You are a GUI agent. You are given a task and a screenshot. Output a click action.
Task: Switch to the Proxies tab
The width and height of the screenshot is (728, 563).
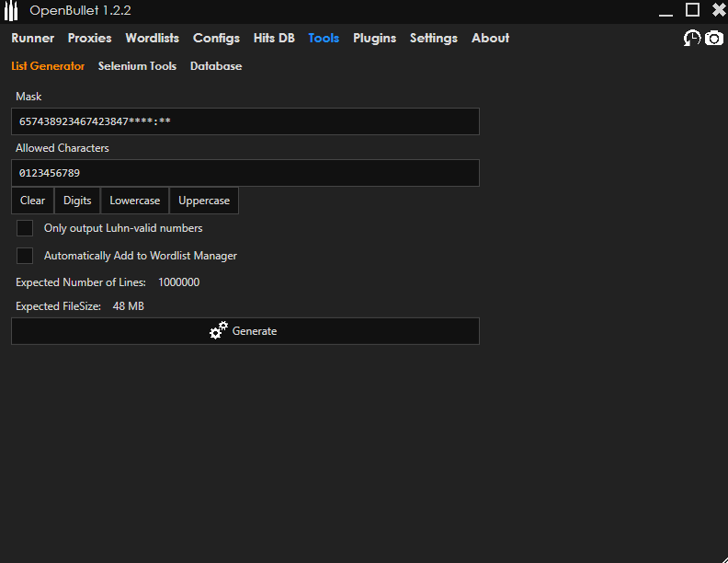(89, 38)
